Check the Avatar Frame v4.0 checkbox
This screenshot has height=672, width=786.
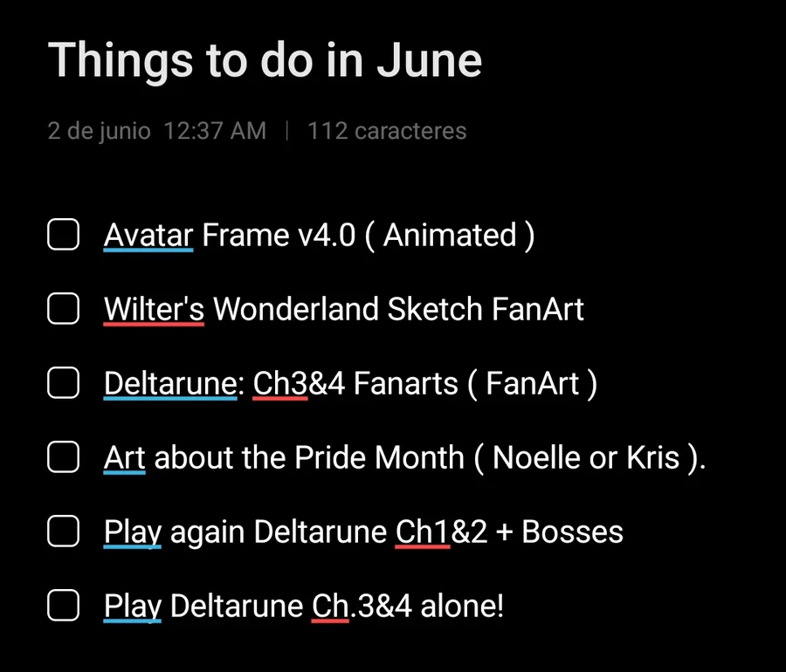click(x=63, y=234)
